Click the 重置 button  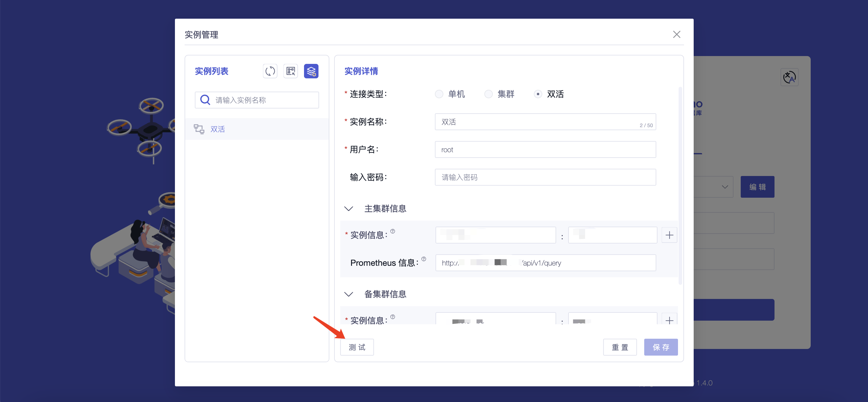tap(620, 347)
